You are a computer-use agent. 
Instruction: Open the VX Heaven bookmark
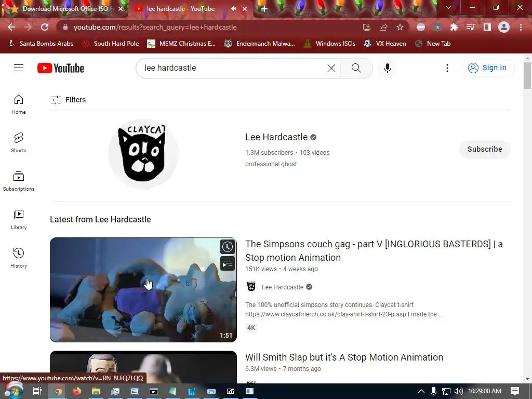tap(385, 44)
